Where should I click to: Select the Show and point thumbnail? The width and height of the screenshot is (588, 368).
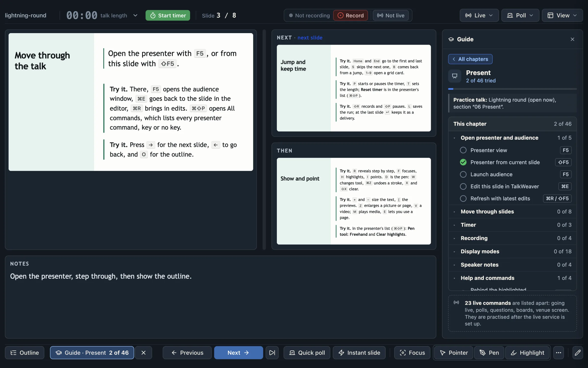354,201
